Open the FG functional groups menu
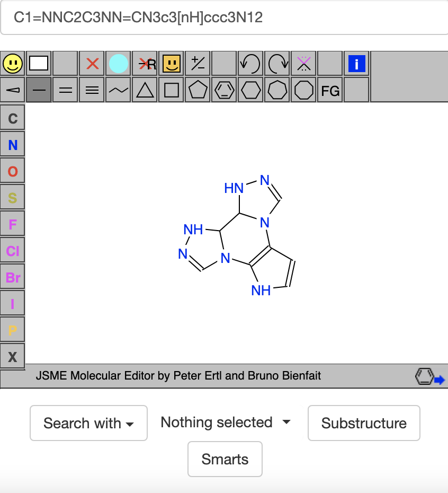Screen dimensions: 448x493 [330, 91]
